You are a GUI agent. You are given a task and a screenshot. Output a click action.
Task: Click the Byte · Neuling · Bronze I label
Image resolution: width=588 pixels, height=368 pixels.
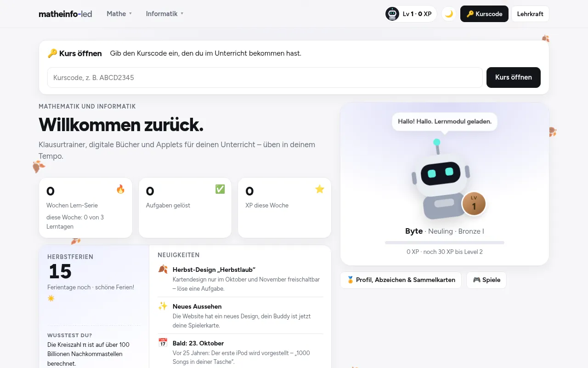445,231
